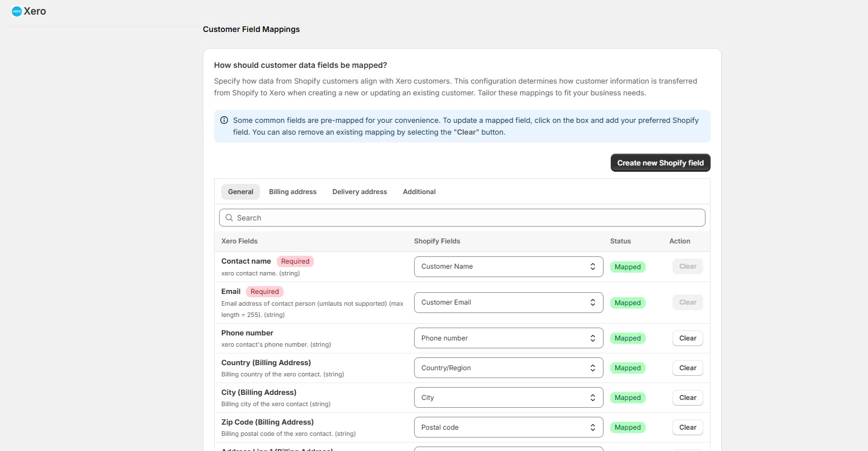This screenshot has width=868, height=451.
Task: Click the Required badge next to Contact name
Action: click(x=295, y=261)
